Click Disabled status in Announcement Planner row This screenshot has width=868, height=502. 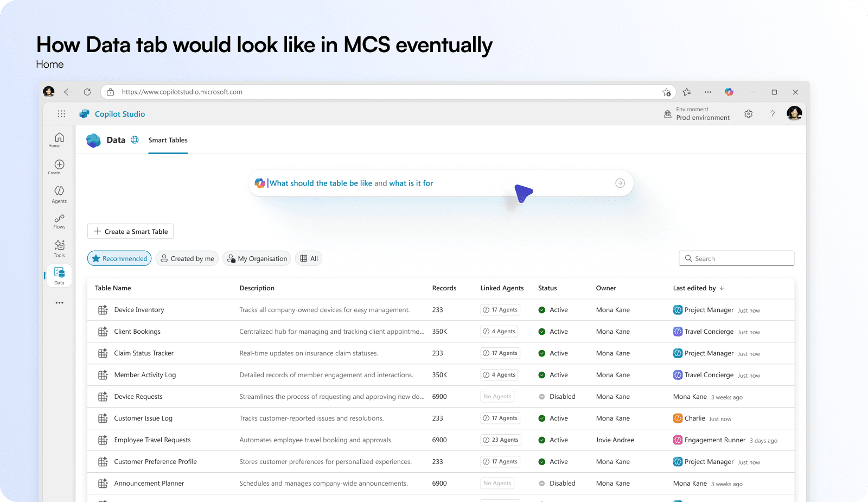557,484
